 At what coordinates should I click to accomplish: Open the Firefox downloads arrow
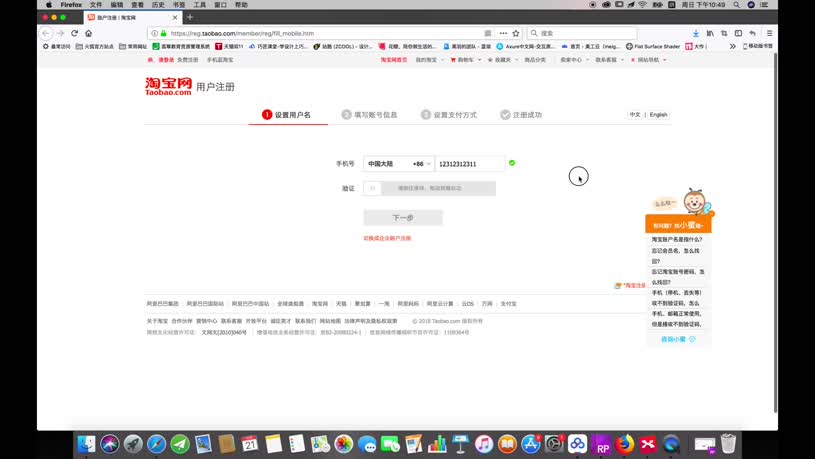coord(695,33)
